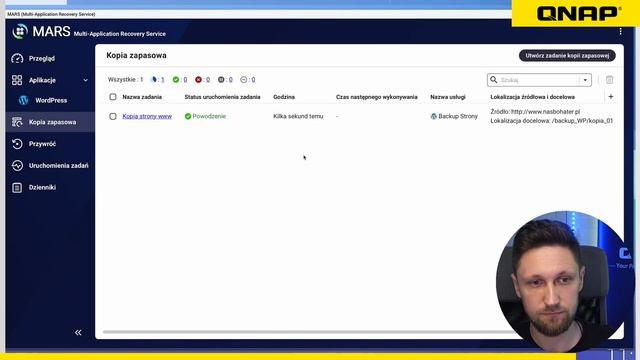
Task: Click the trash delete icon
Action: (x=609, y=80)
